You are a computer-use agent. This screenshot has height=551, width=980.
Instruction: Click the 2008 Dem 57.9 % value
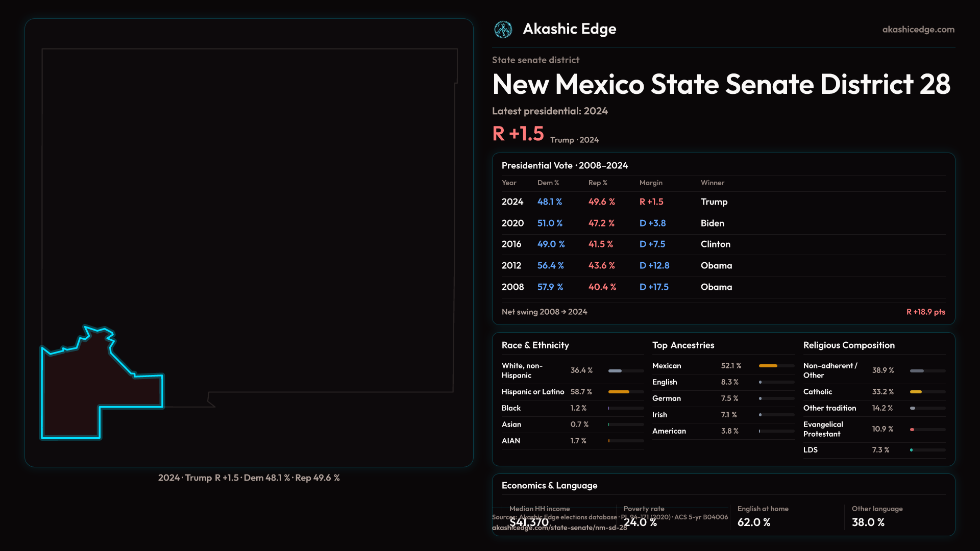(550, 287)
